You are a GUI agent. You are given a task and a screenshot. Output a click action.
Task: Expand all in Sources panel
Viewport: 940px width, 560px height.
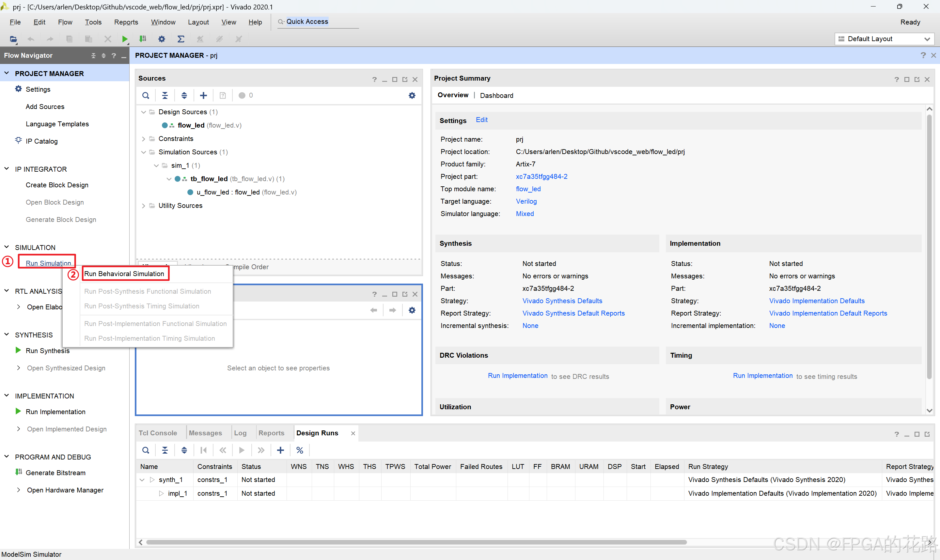(x=184, y=96)
